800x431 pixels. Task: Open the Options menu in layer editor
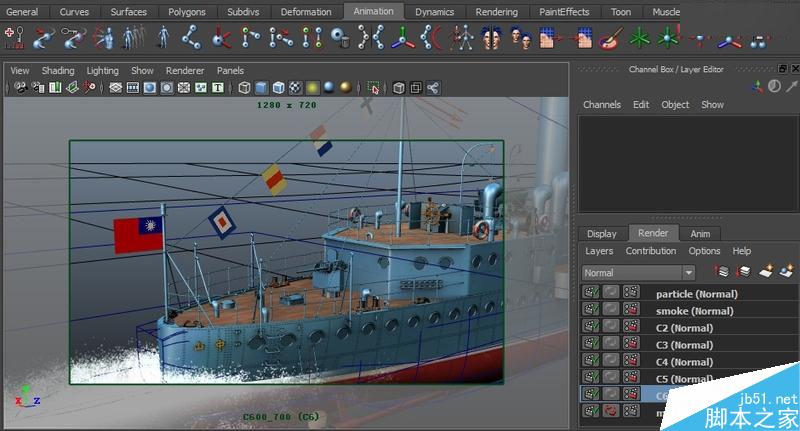(x=704, y=251)
